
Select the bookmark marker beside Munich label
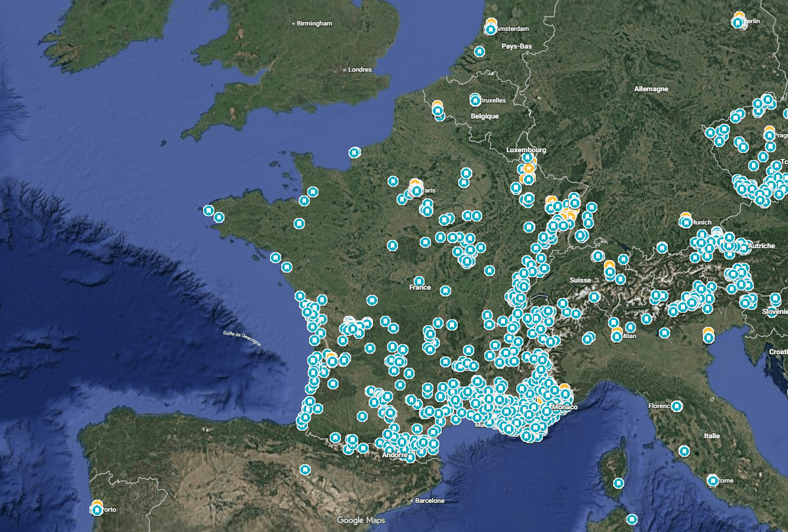click(686, 222)
